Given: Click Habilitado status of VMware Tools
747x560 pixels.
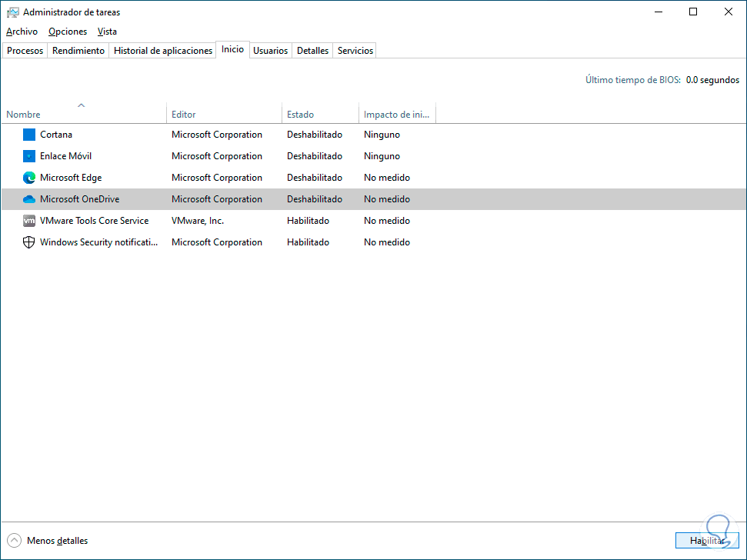Looking at the screenshot, I should tap(308, 221).
